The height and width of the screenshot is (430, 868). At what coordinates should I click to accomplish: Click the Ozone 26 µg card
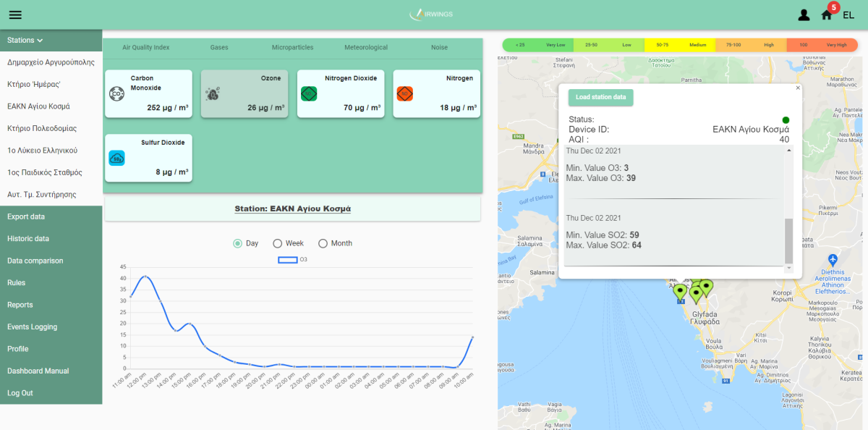pyautogui.click(x=244, y=93)
